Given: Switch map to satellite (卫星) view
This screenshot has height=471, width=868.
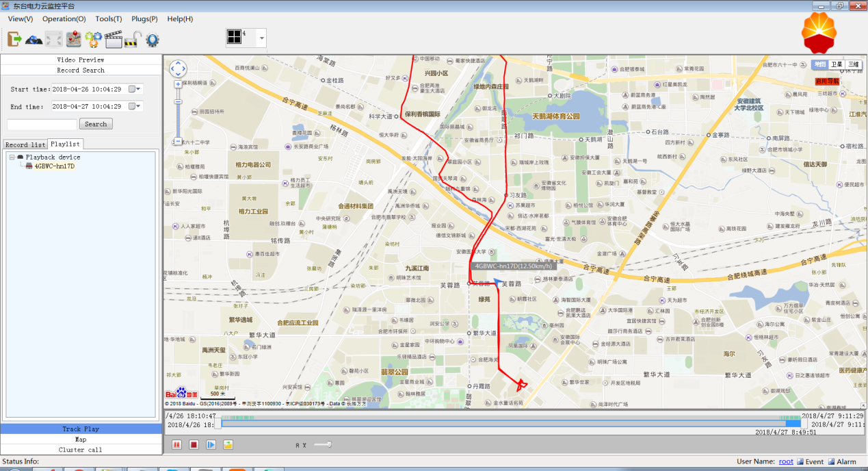Looking at the screenshot, I should 837,64.
